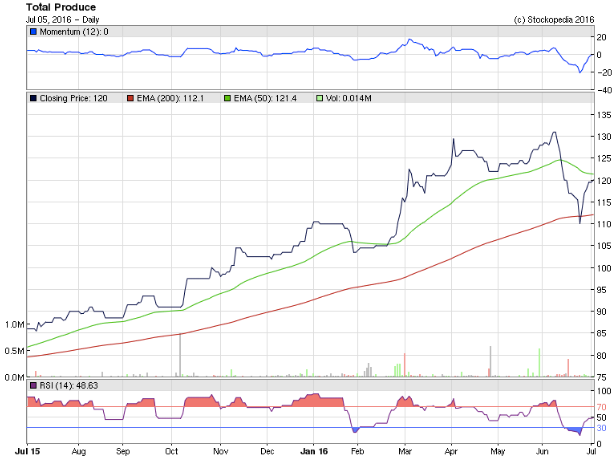
Task: Click the 'Vol: 0.014M' legend text
Action: pos(348,98)
